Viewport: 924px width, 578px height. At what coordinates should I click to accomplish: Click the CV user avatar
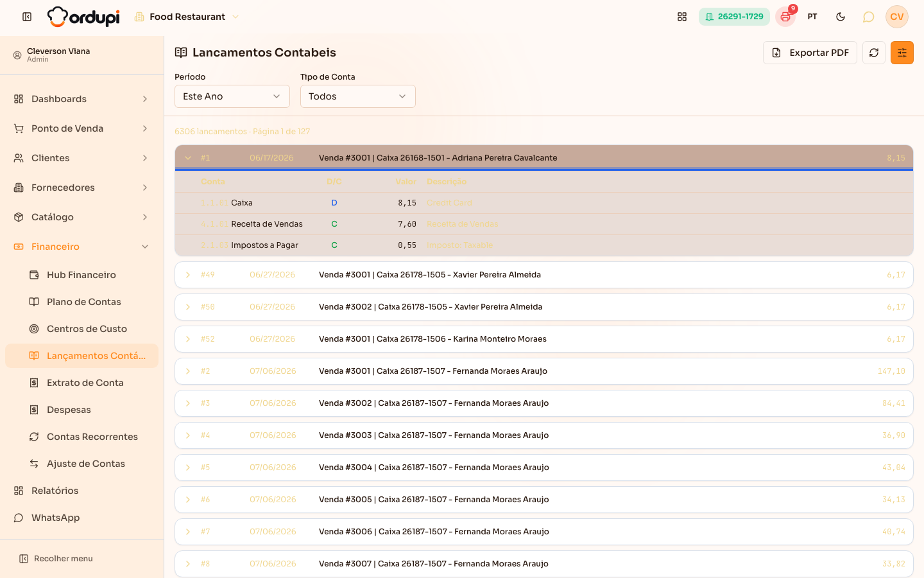897,17
